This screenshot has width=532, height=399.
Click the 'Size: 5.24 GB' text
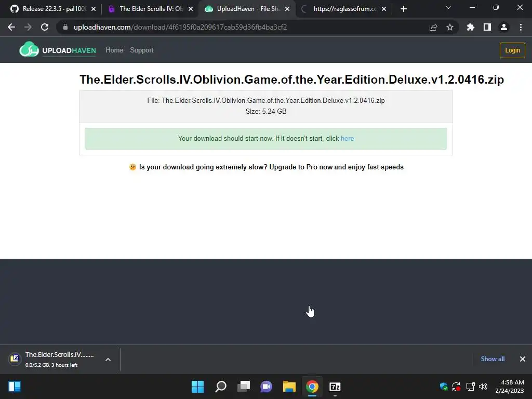click(266, 111)
